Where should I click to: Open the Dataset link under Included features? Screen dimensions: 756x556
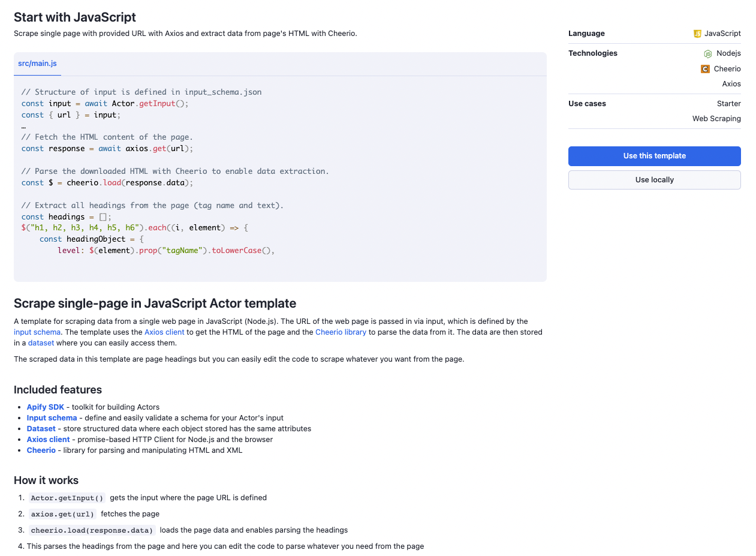pyautogui.click(x=41, y=428)
